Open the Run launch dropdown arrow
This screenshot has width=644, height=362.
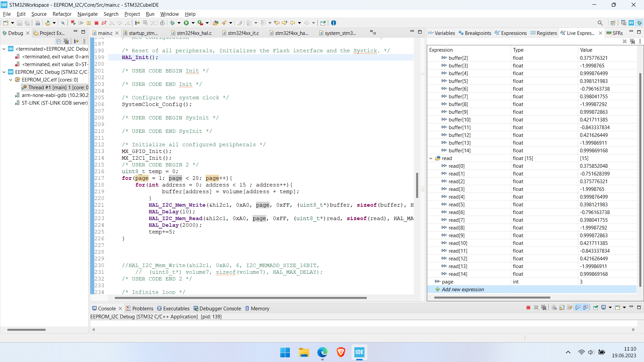point(193,23)
